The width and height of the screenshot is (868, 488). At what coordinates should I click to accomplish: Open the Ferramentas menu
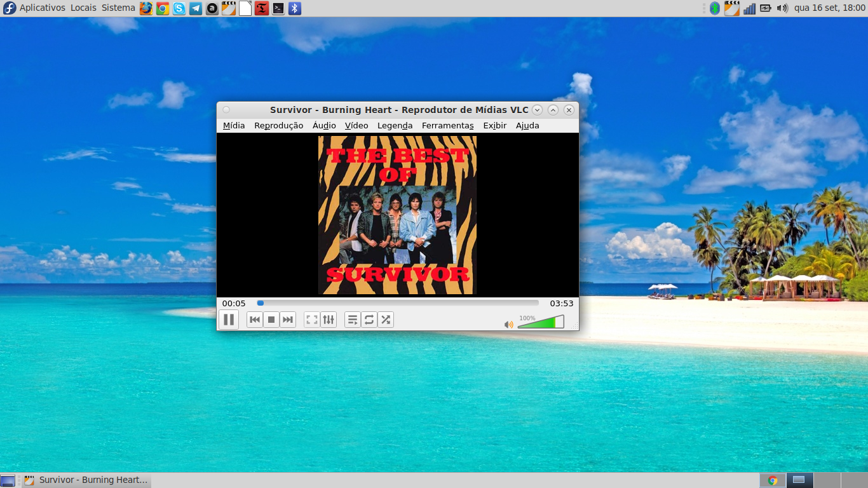click(448, 126)
